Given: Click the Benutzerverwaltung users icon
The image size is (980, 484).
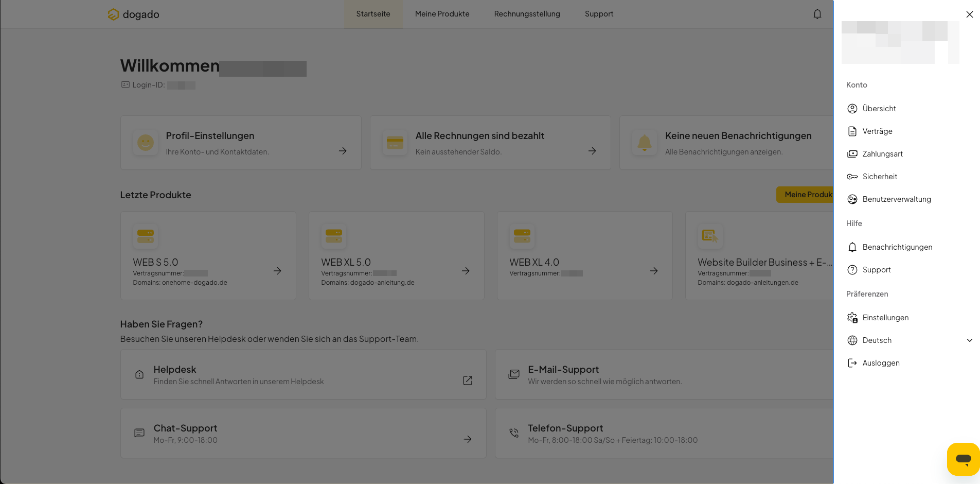Looking at the screenshot, I should pyautogui.click(x=852, y=199).
